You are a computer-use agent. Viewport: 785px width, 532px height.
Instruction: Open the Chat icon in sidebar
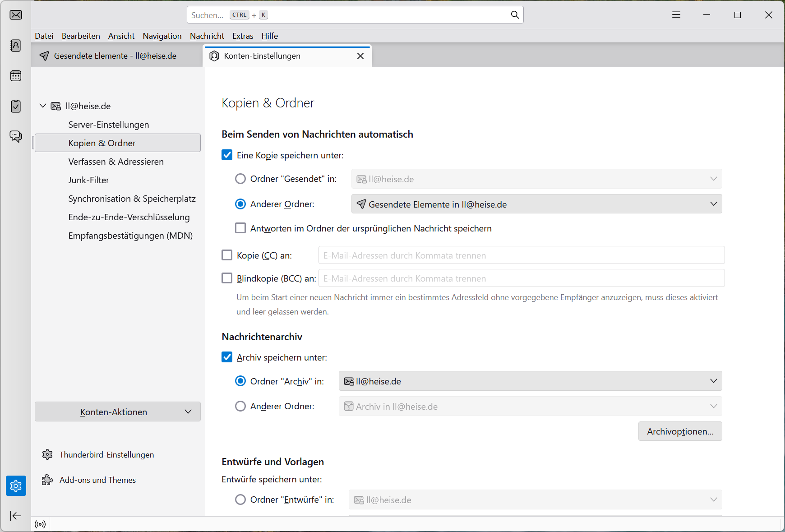click(x=16, y=136)
